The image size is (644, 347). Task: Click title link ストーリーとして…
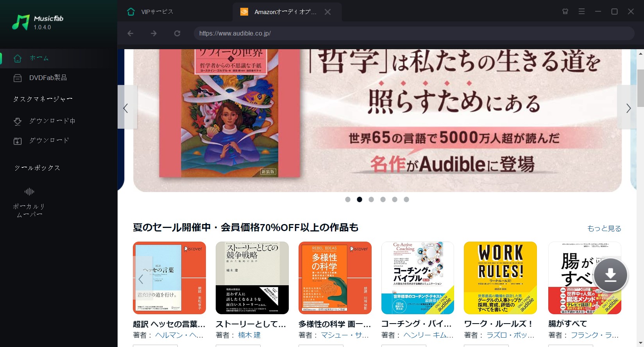click(x=251, y=324)
